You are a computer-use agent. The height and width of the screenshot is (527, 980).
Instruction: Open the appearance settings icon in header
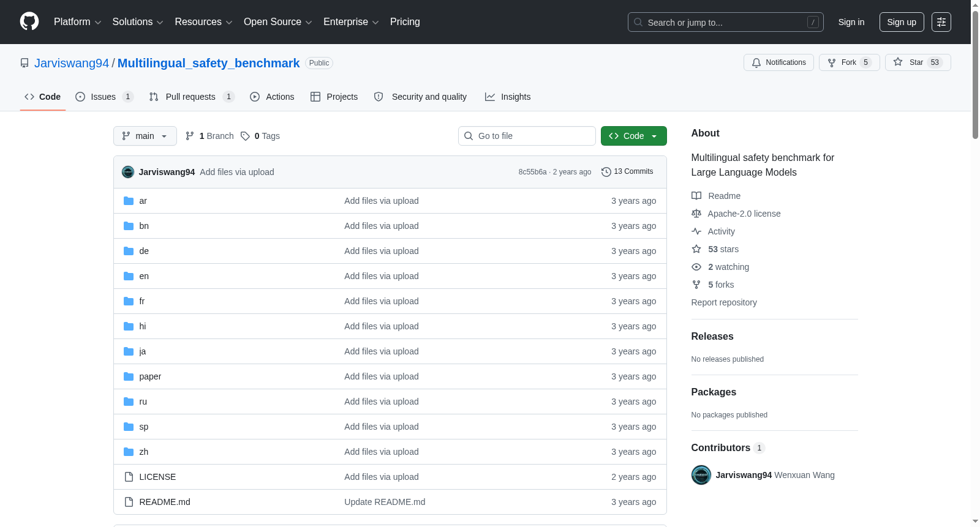click(941, 22)
